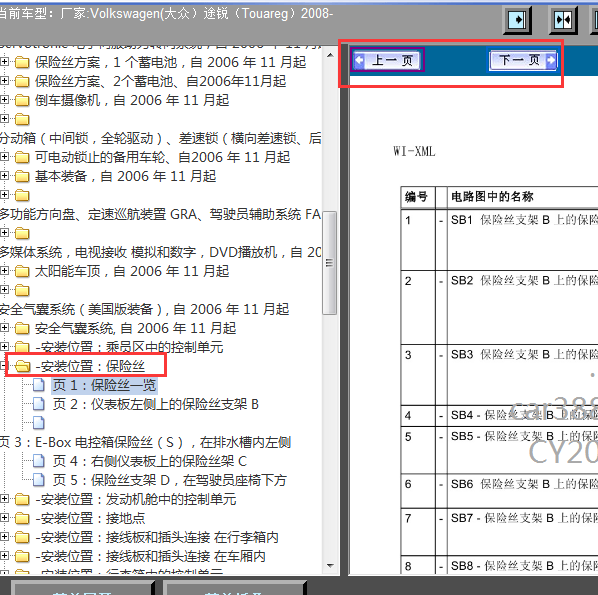Click folder icon of 可电动锁止的备用车轮

point(22,157)
